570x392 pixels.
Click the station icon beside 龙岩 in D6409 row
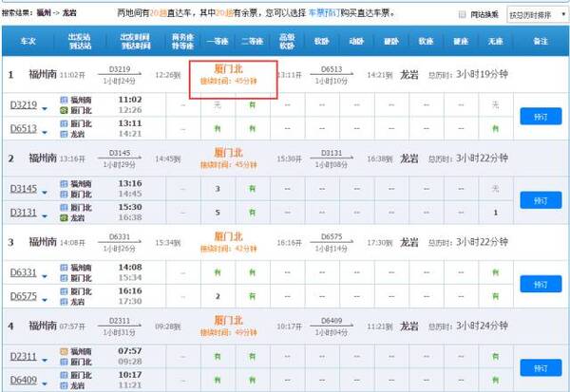point(64,385)
